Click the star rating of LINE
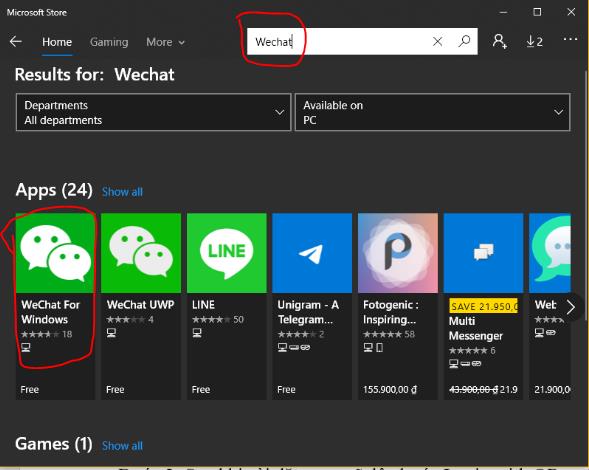This screenshot has height=470, width=589. [x=211, y=320]
